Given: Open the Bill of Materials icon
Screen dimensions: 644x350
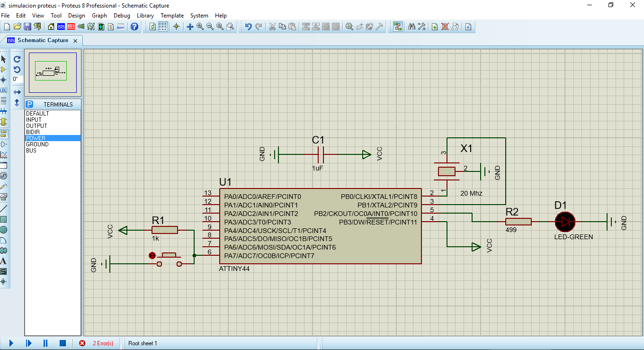Looking at the screenshot, I should 111,27.
